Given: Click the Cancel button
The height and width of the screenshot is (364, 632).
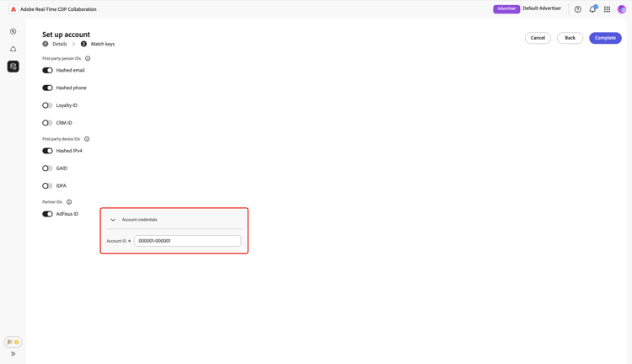Looking at the screenshot, I should coord(538,38).
